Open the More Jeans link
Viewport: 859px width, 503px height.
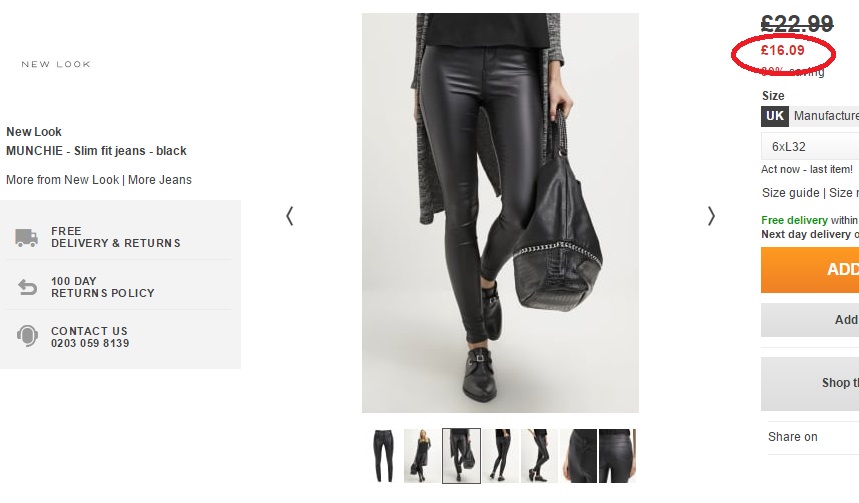(160, 180)
